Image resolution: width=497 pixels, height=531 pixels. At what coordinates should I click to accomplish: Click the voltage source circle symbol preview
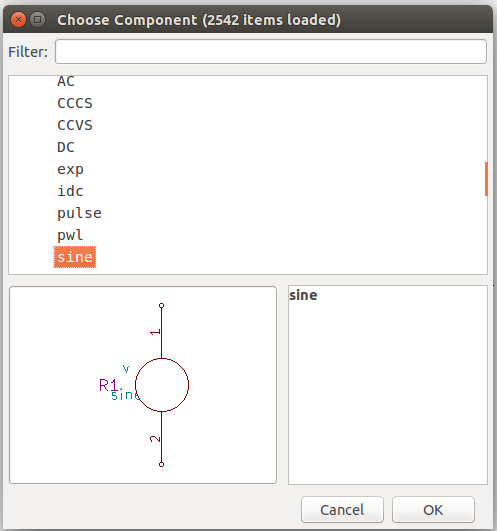coord(162,385)
